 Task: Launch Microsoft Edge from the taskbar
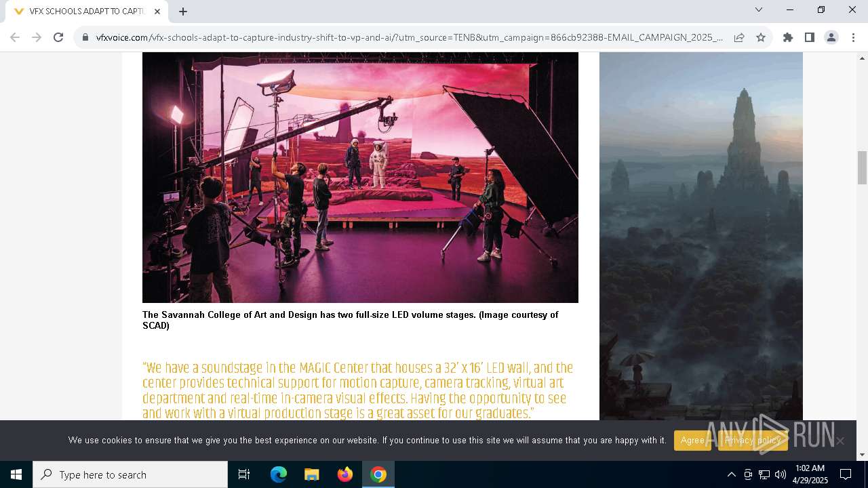coord(279,474)
